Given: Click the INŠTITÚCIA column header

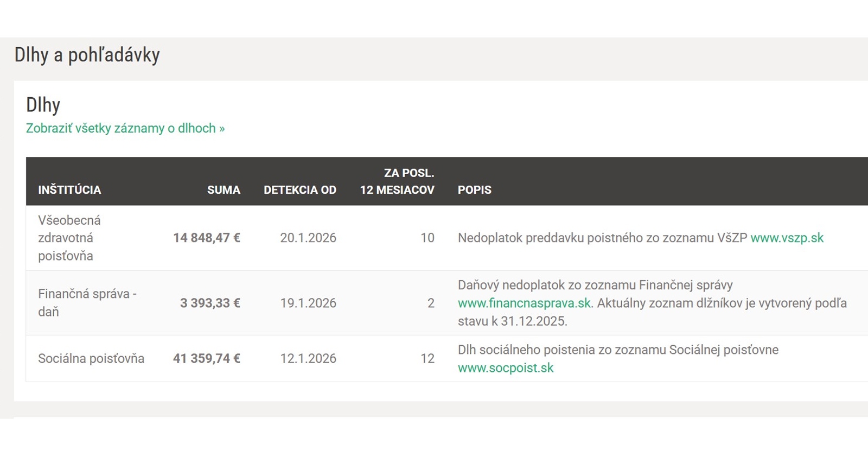Looking at the screenshot, I should pyautogui.click(x=69, y=190).
